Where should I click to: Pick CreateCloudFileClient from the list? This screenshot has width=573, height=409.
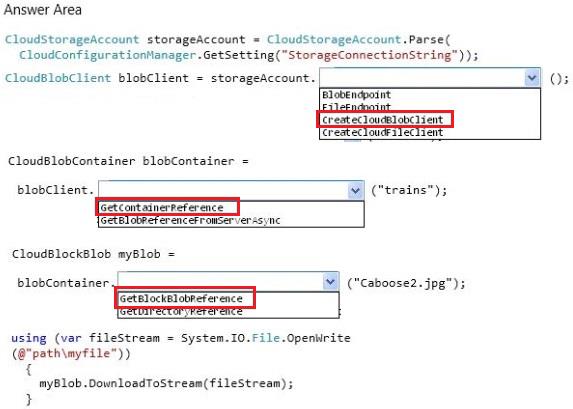click(383, 132)
